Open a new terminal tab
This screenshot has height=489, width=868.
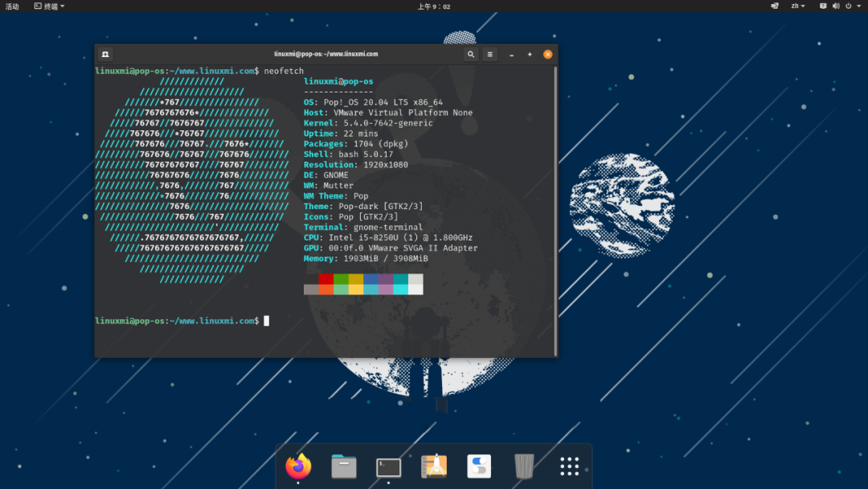tap(104, 54)
